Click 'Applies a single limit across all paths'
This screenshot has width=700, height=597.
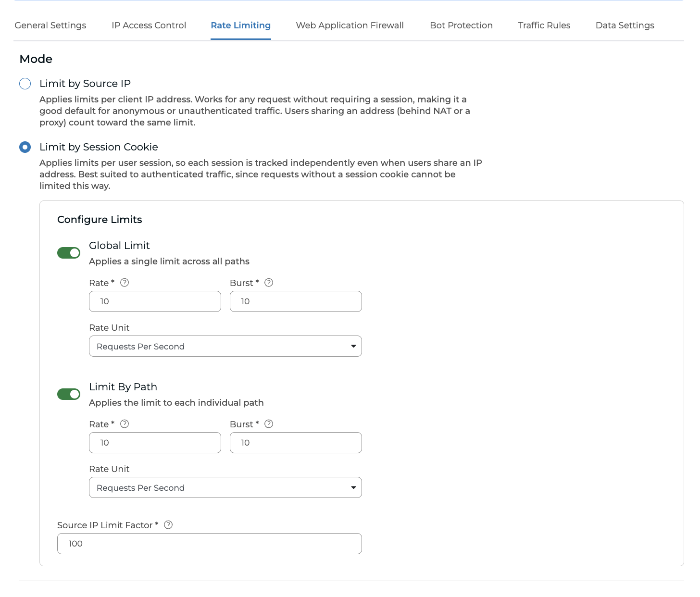(x=169, y=261)
